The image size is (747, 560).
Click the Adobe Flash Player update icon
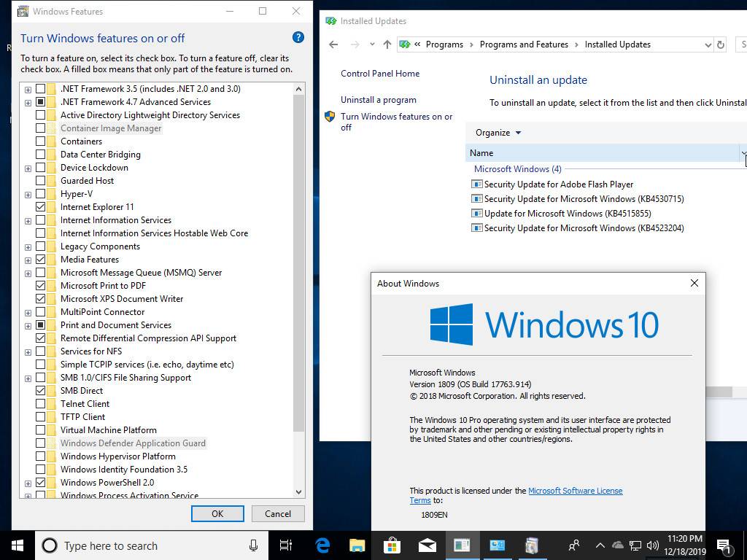click(x=476, y=184)
